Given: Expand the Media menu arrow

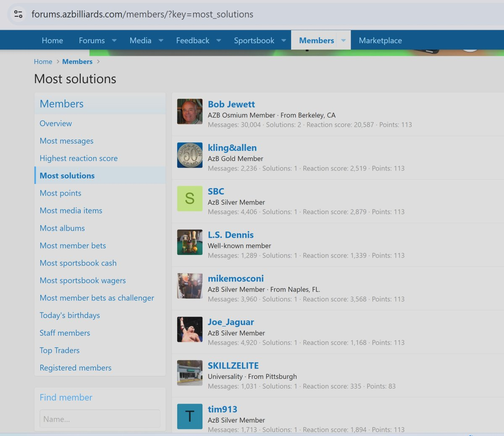Looking at the screenshot, I should pyautogui.click(x=161, y=41).
